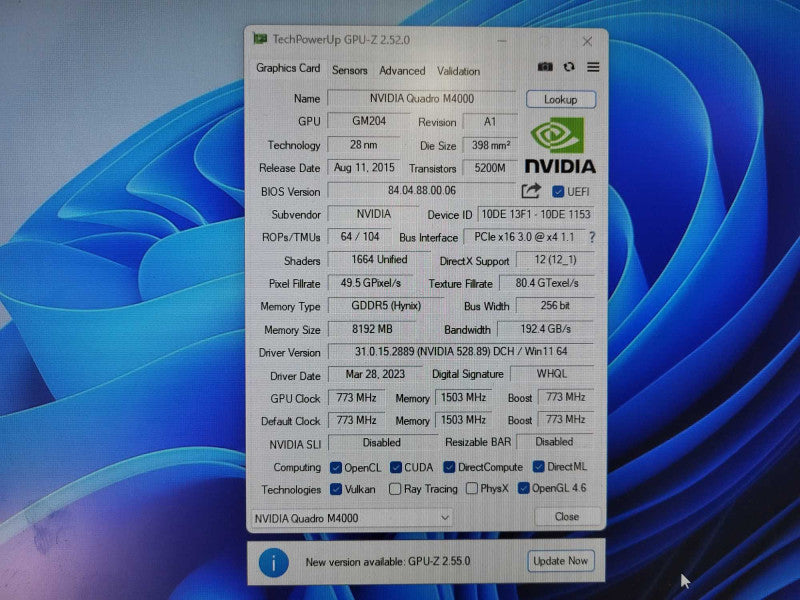This screenshot has height=600, width=800.
Task: Close the GPU-Z window with X
Action: pos(587,41)
